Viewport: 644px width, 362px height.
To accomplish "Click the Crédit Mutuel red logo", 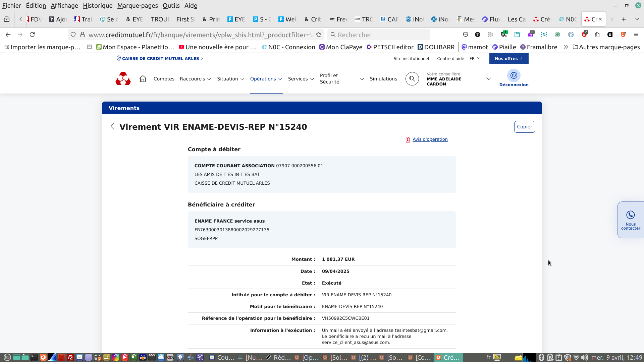I will [x=123, y=79].
